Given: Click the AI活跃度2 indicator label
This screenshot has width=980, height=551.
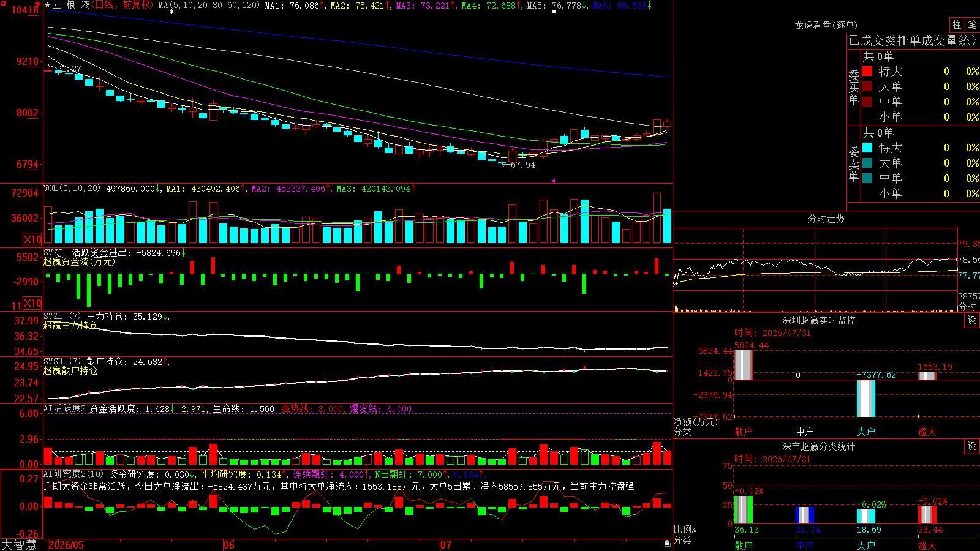Looking at the screenshot, I should pos(65,408).
